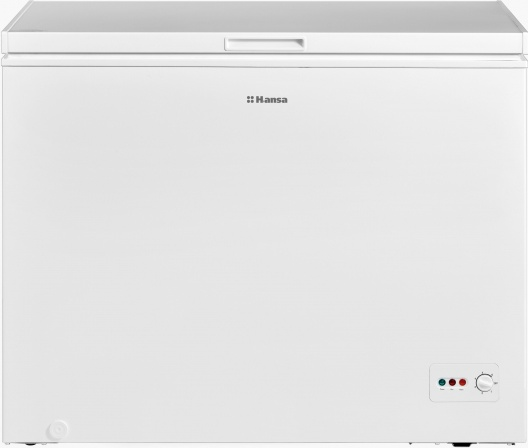This screenshot has width=528, height=448.
Task: Click the label beneath the green light
Action: click(x=442, y=389)
